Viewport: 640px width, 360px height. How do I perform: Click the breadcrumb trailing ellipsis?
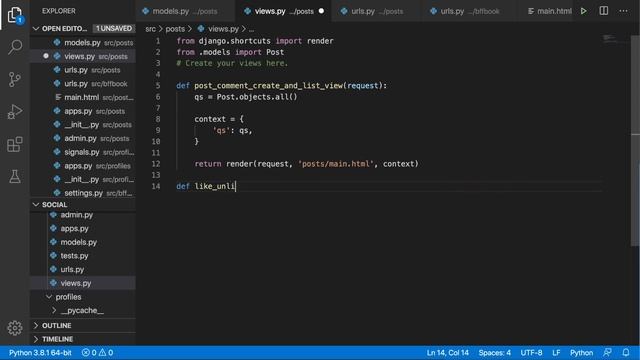(251, 29)
